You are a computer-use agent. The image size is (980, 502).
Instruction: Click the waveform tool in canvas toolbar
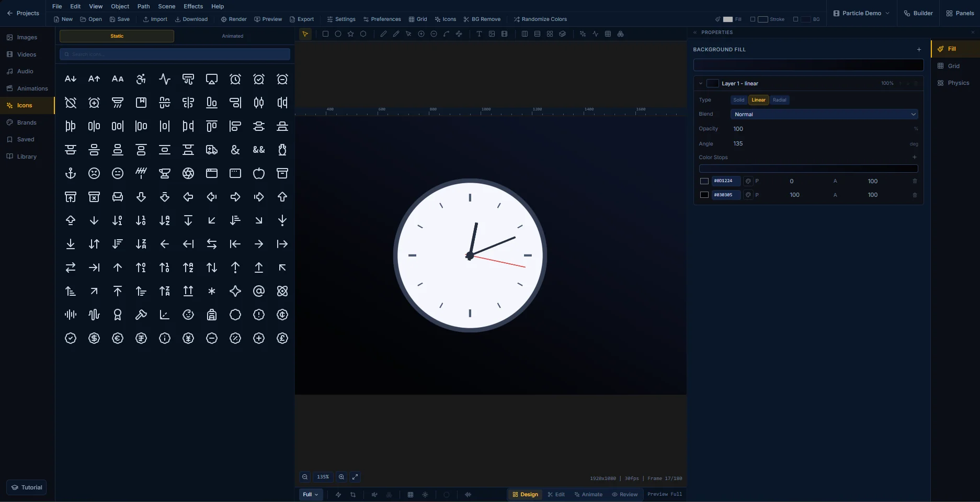[595, 34]
